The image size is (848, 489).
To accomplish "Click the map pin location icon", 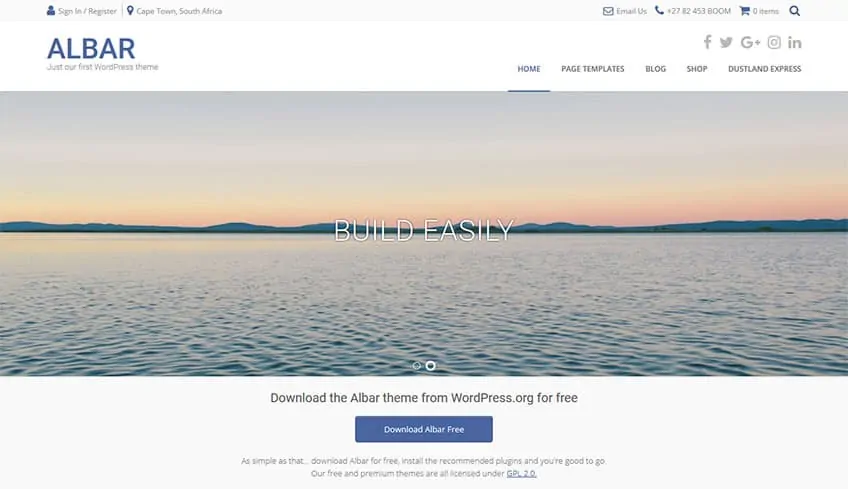I will coord(130,10).
